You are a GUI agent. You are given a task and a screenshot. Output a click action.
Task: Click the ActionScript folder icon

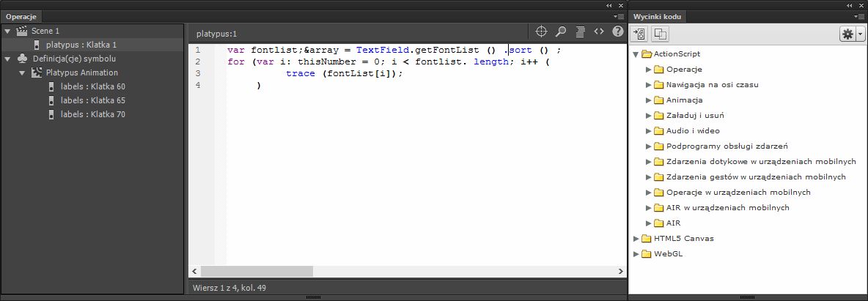(x=646, y=53)
